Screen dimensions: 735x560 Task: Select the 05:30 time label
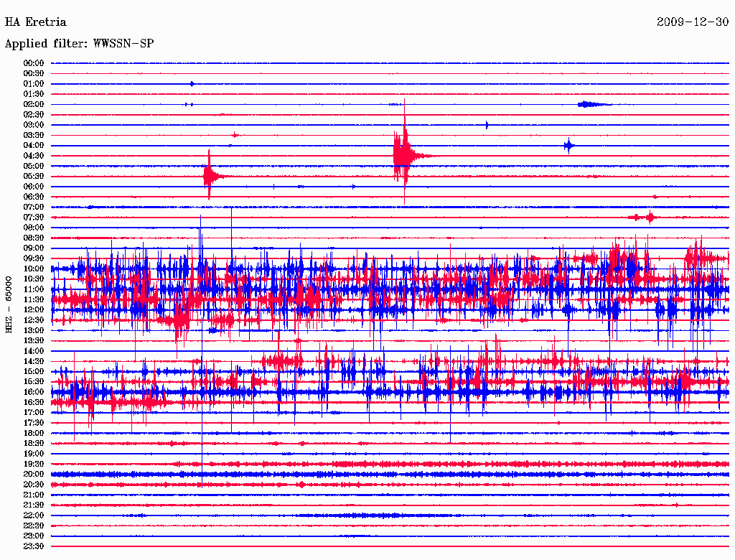(33, 177)
